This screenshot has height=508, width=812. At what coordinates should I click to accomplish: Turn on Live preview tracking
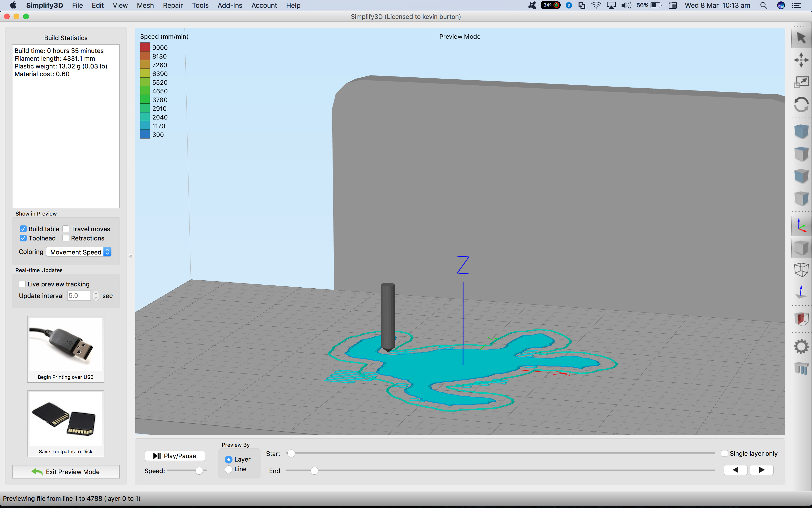22,284
